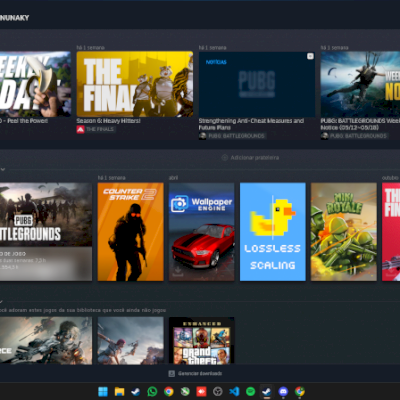Select the Wallpaper Engine cover
Viewport: 400px width, 400px height.
202,232
